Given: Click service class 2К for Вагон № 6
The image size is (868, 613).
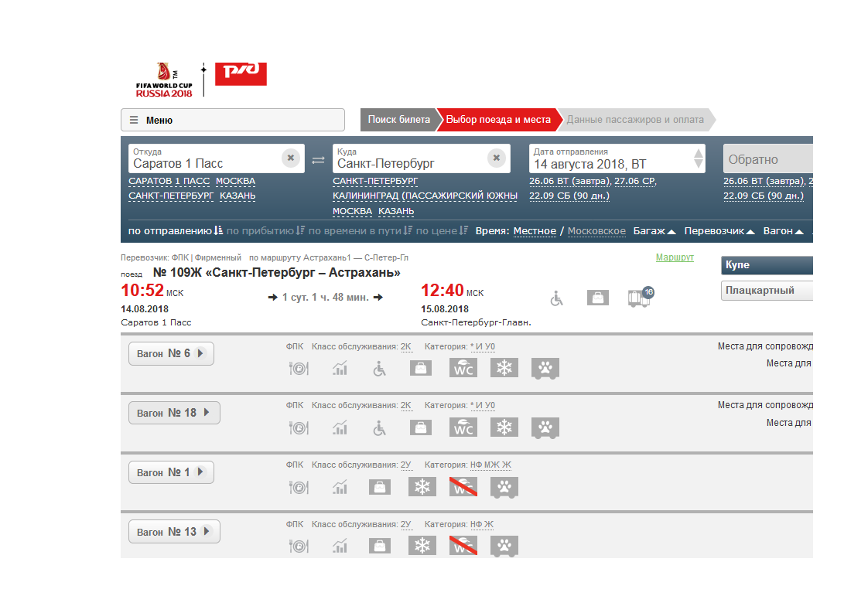Looking at the screenshot, I should click(406, 346).
